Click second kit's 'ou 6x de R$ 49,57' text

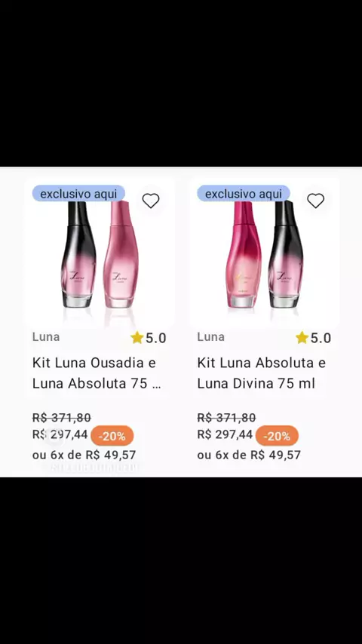tap(249, 455)
